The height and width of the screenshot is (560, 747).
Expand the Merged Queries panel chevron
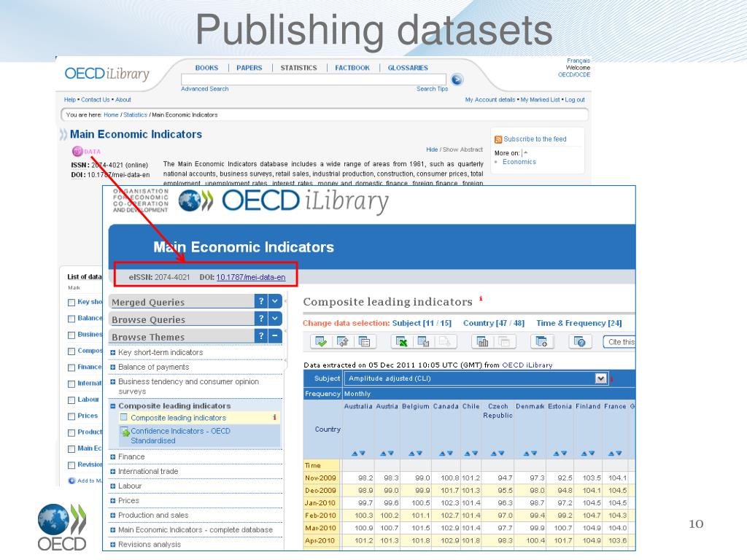point(275,301)
